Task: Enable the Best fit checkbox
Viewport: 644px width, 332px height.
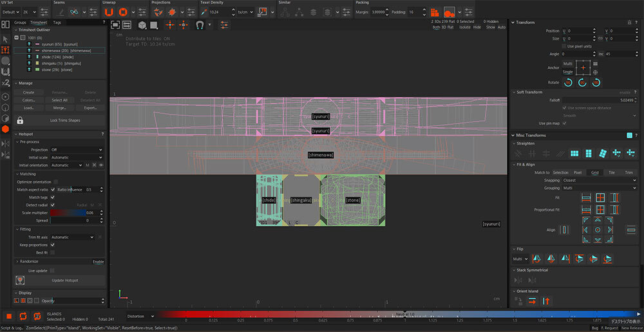Action: [x=53, y=253]
